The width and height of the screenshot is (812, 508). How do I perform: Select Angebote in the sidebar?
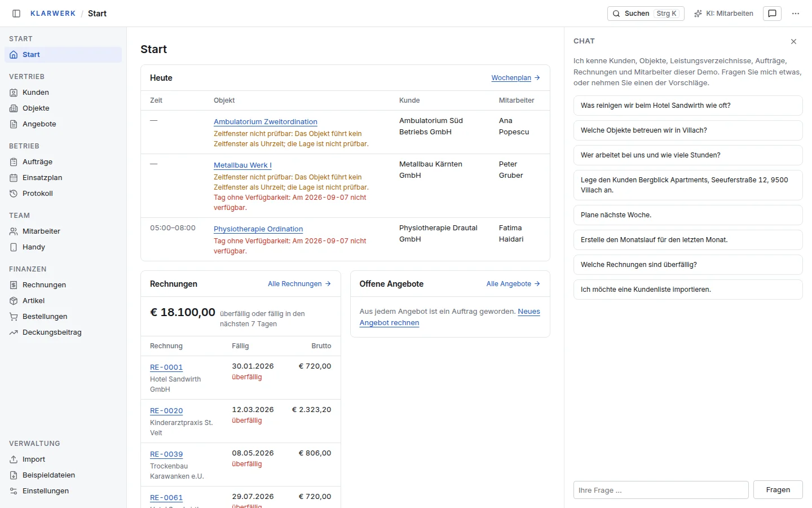click(63, 124)
